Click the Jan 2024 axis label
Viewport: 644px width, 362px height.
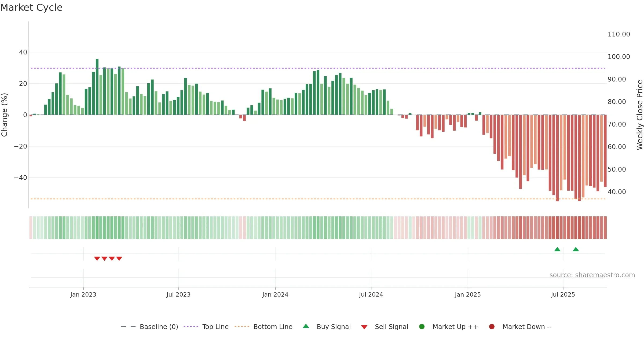point(275,294)
